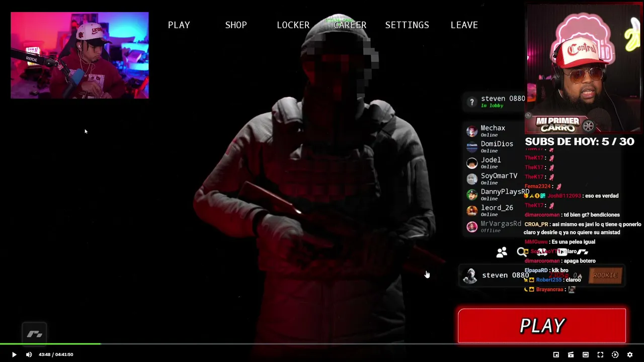644x362 pixels.
Task: Go to the SETTINGS tab
Action: pos(407,25)
